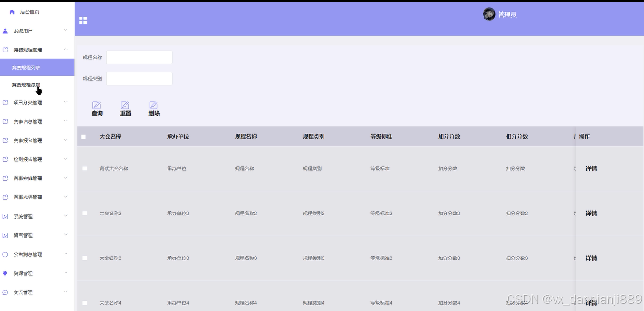The width and height of the screenshot is (644, 311).
Task: Click the edit icon above 重置
Action: point(125,105)
